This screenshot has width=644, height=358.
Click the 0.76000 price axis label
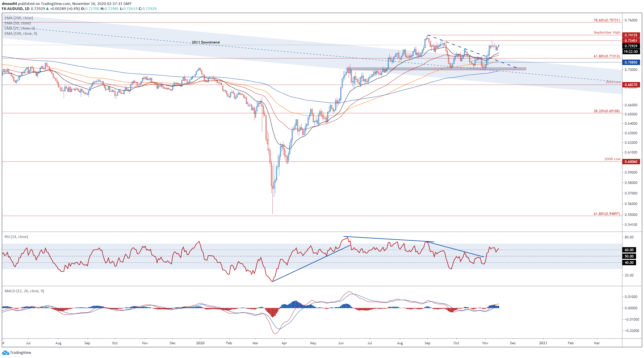click(631, 20)
